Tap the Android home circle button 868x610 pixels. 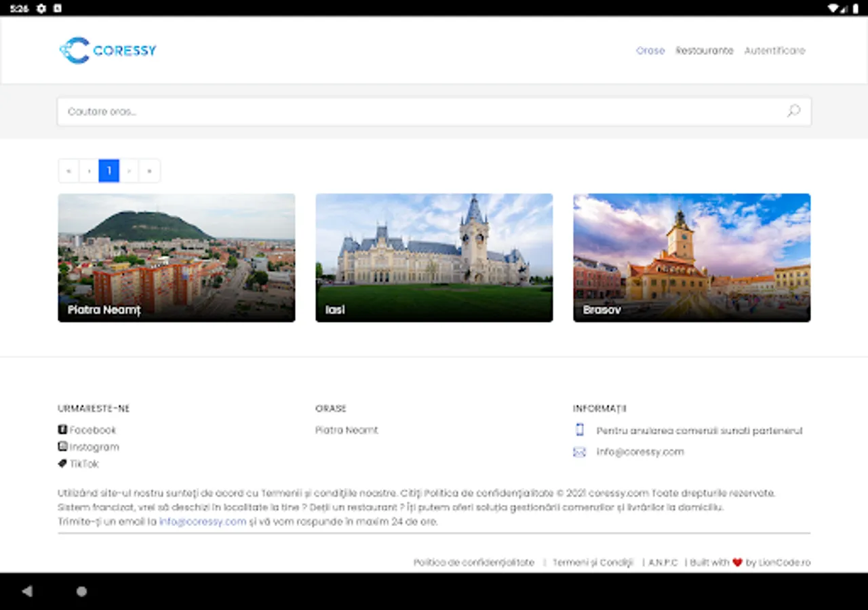pyautogui.click(x=81, y=592)
